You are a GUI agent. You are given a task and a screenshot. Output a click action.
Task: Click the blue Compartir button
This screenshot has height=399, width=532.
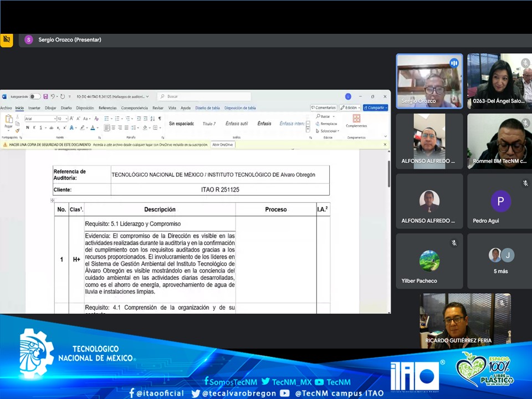pyautogui.click(x=376, y=108)
